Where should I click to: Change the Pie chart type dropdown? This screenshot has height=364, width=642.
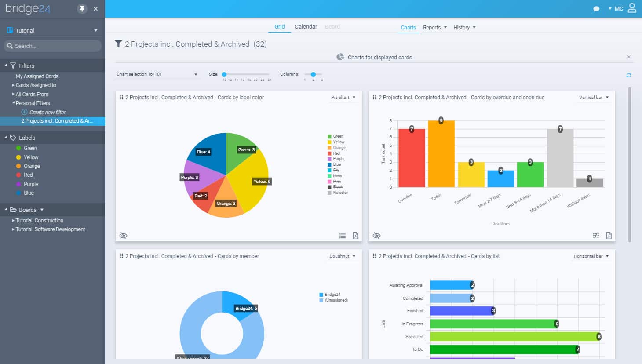tap(343, 98)
